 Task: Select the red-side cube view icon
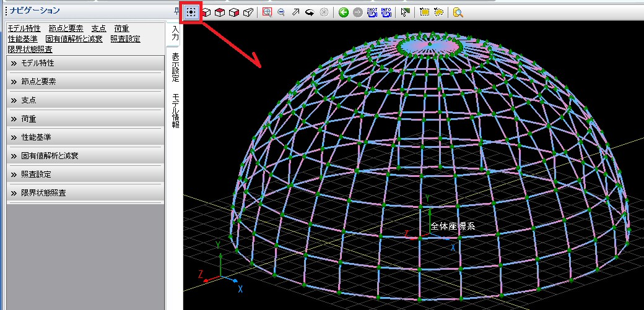234,13
